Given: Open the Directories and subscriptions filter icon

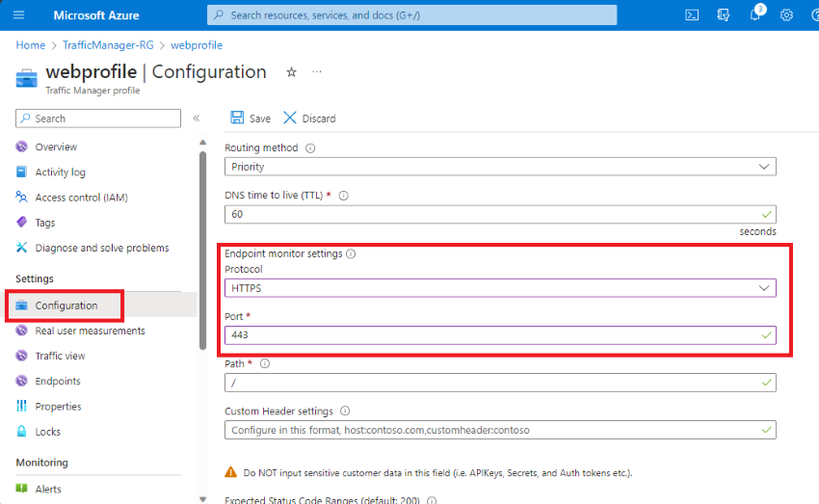Looking at the screenshot, I should coord(723,15).
